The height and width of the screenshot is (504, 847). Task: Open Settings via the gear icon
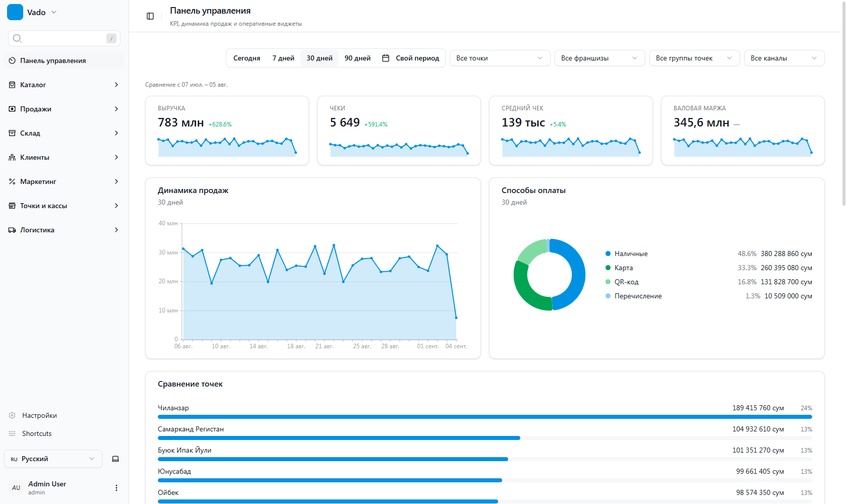click(12, 415)
